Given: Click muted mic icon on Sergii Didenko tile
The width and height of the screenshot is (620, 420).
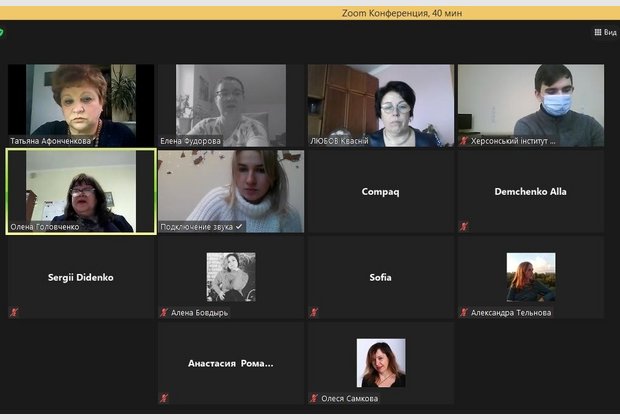Looking at the screenshot, I should (14, 312).
